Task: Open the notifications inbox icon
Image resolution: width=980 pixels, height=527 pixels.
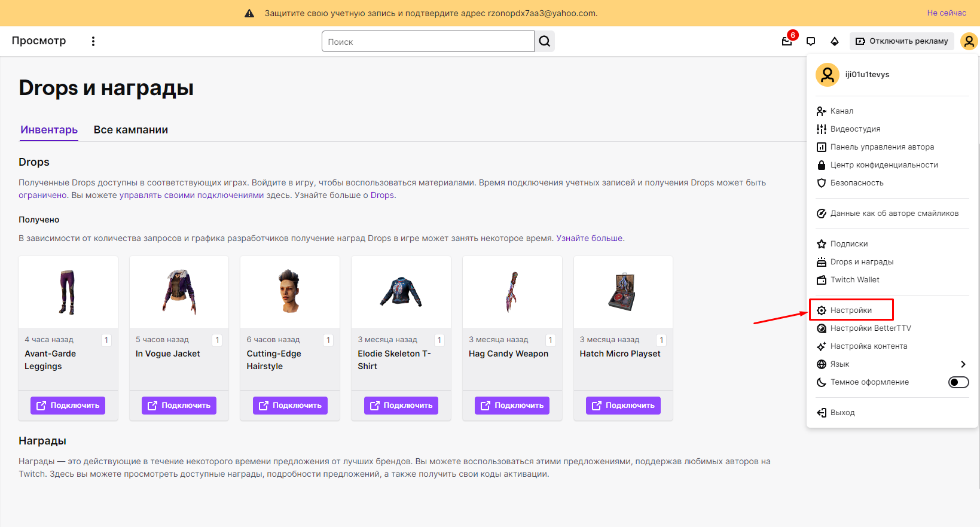Action: [x=787, y=41]
